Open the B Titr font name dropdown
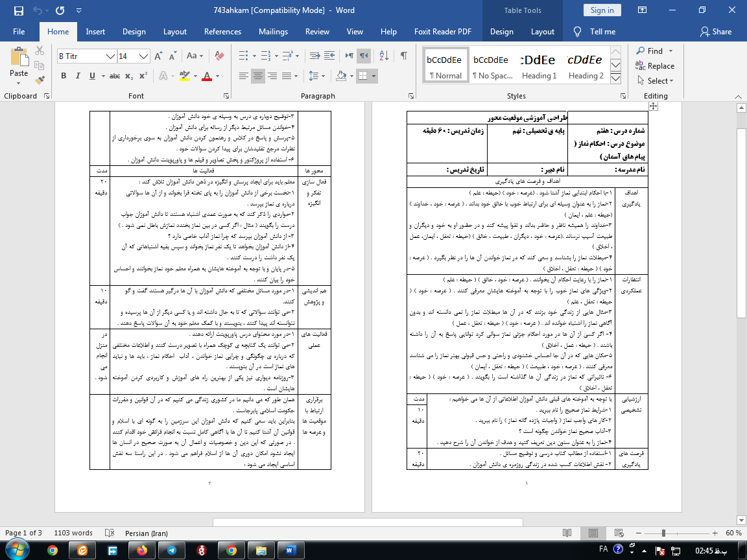 click(x=110, y=56)
